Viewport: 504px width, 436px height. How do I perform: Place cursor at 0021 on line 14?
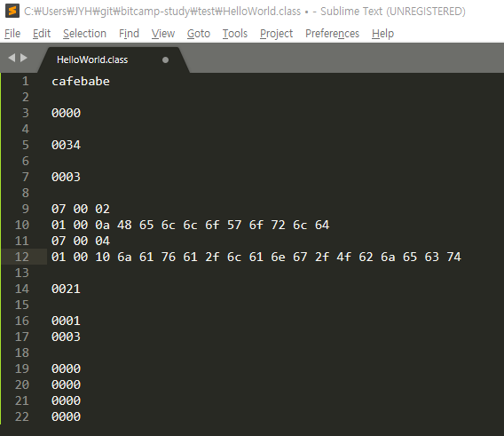click(66, 289)
